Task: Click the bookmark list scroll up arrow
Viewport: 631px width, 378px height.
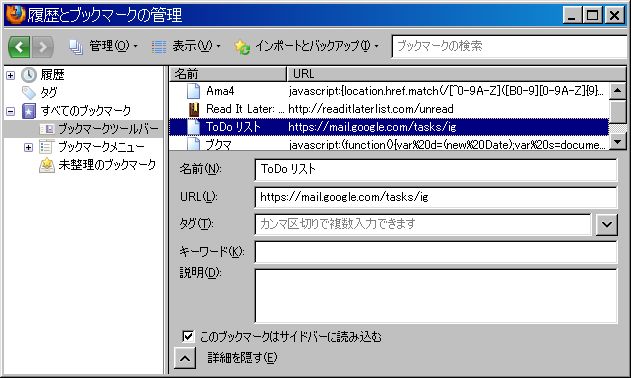Action: pyautogui.click(x=618, y=91)
